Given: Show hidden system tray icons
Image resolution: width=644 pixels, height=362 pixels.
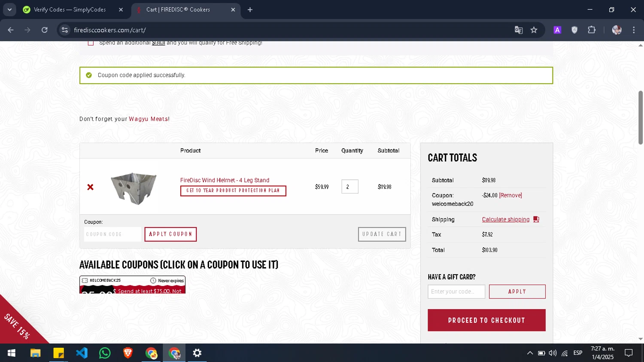Looking at the screenshot, I should point(530,353).
